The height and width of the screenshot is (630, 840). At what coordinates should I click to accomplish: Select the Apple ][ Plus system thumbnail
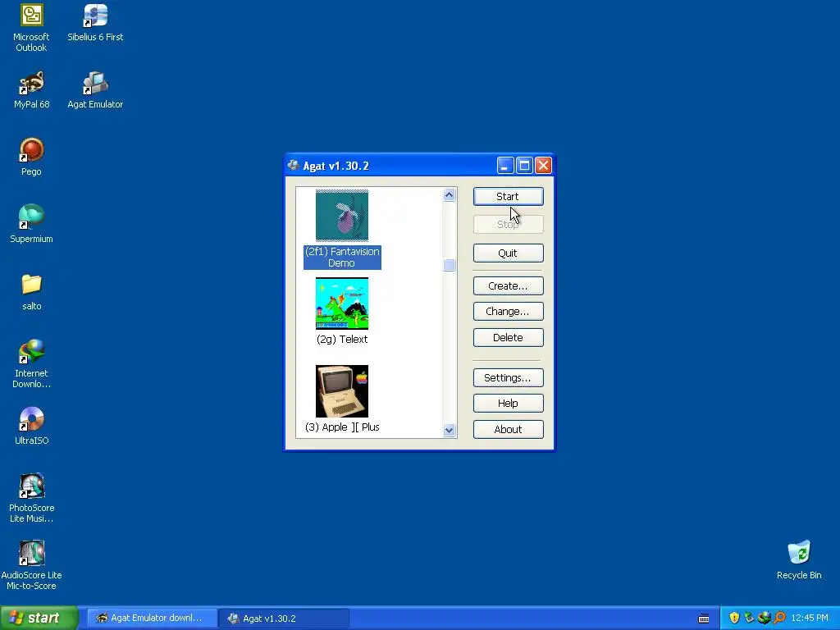click(x=342, y=391)
